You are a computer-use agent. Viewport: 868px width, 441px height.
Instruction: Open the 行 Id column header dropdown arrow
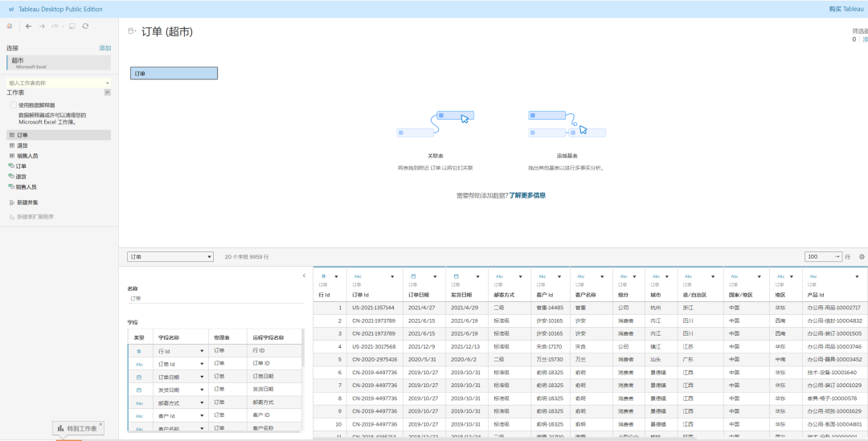pos(336,276)
